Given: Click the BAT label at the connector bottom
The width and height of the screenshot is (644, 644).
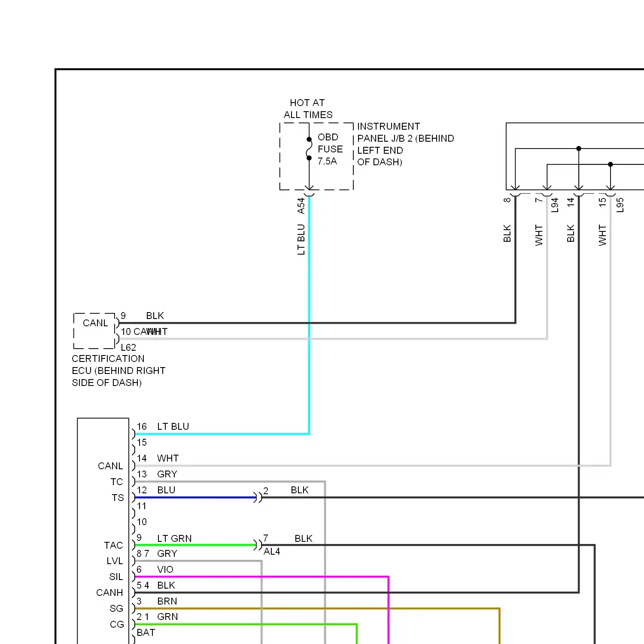Looking at the screenshot, I should click(x=146, y=632).
